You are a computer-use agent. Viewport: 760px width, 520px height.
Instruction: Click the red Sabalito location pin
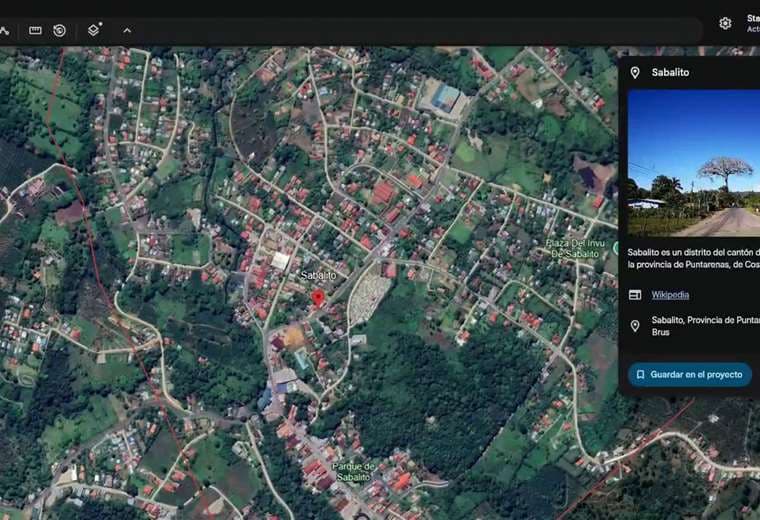click(318, 297)
